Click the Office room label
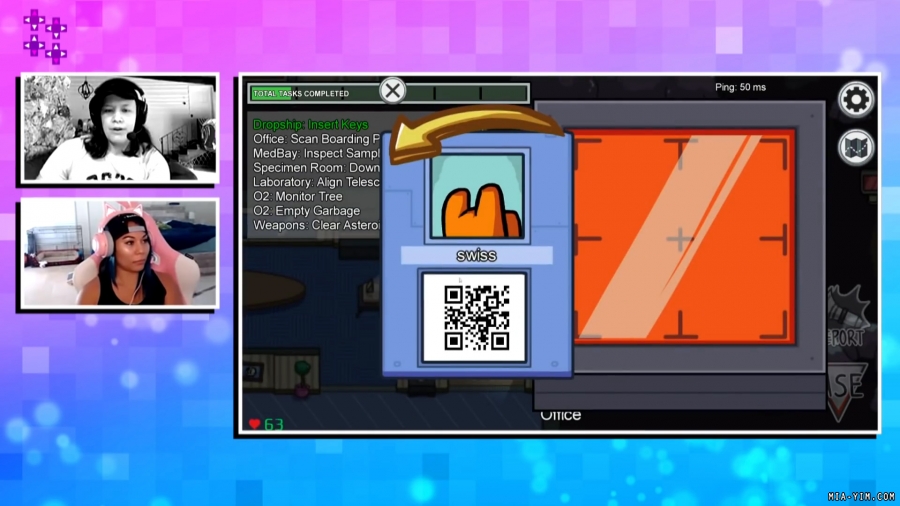 point(561,415)
